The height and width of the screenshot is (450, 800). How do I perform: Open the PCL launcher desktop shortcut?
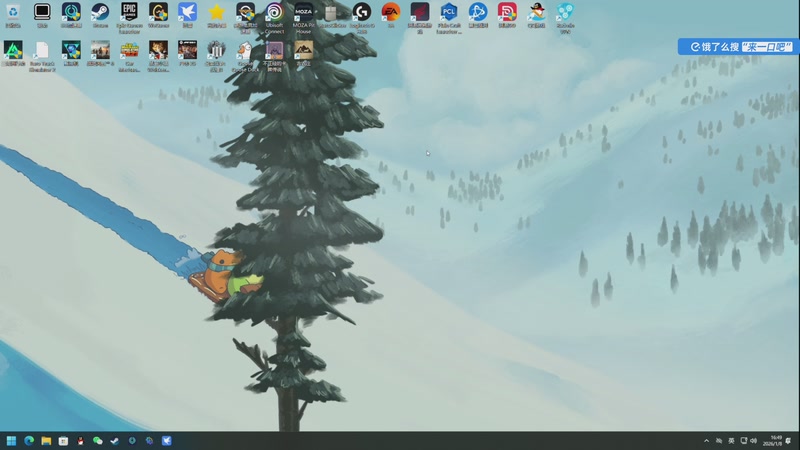click(x=449, y=17)
